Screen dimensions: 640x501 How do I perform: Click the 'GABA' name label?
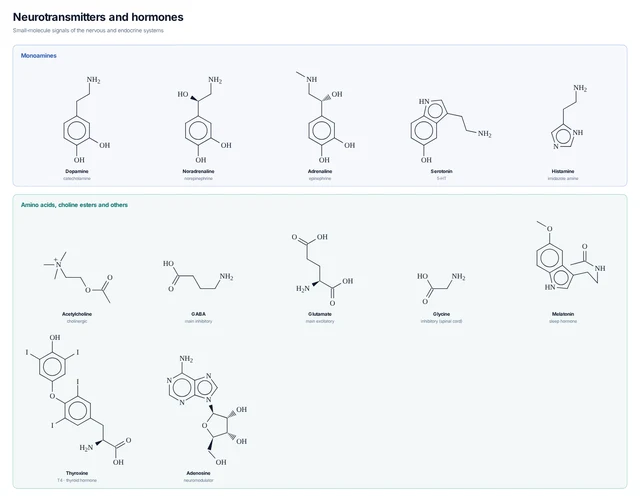(198, 314)
